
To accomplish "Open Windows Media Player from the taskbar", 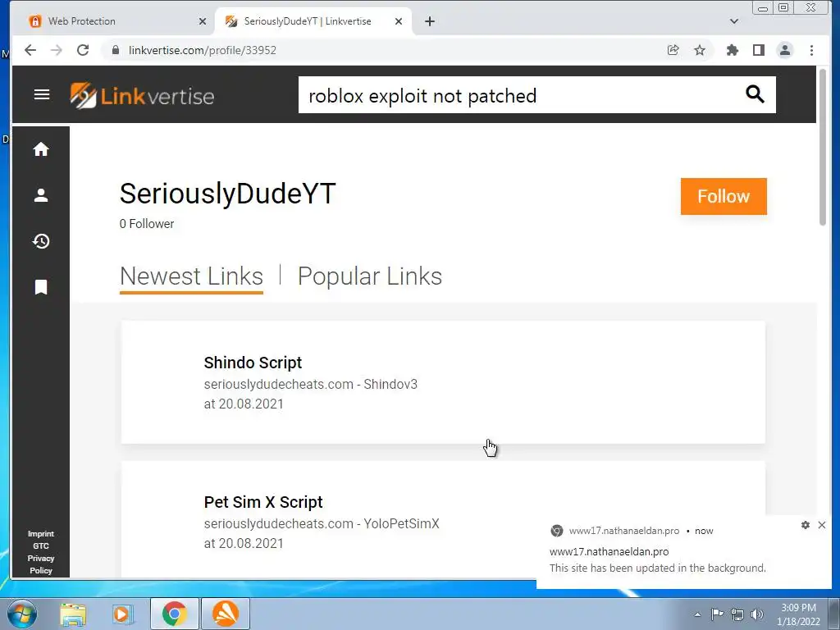I will 123,614.
